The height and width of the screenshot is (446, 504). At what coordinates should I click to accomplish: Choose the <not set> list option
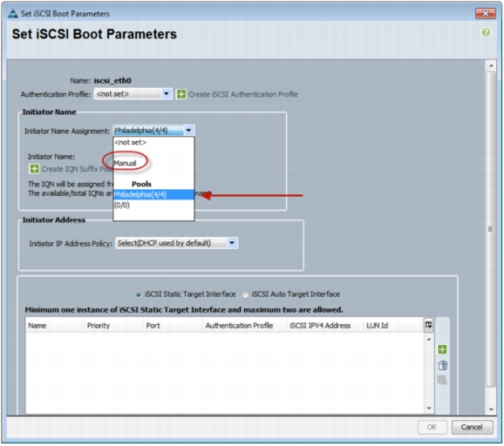pyautogui.click(x=130, y=142)
